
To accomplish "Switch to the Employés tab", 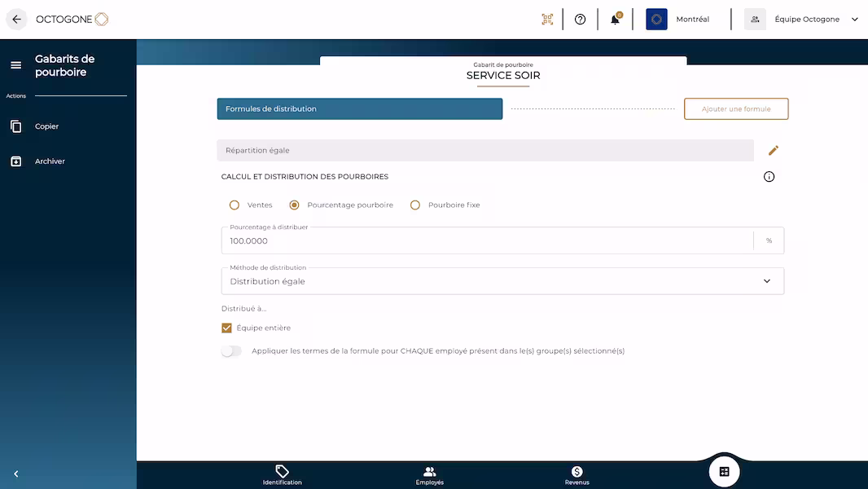I will [429, 475].
